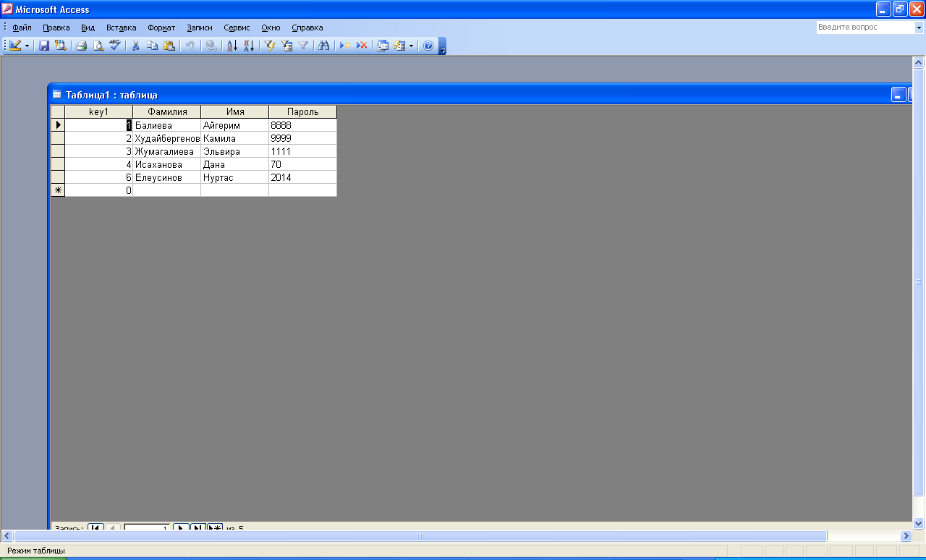Show the Database Window from the toolbar
The image size is (926, 560).
[383, 46]
